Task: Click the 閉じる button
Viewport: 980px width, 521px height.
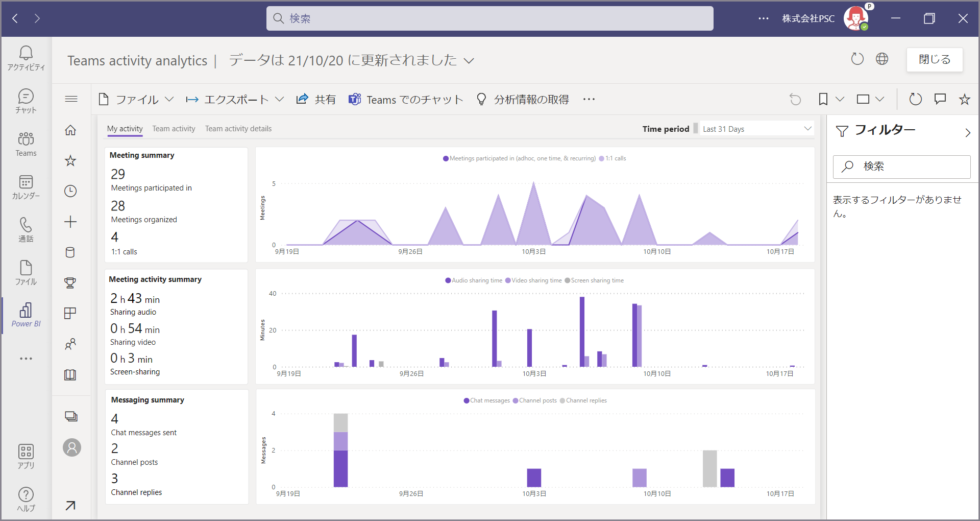Action: click(935, 59)
